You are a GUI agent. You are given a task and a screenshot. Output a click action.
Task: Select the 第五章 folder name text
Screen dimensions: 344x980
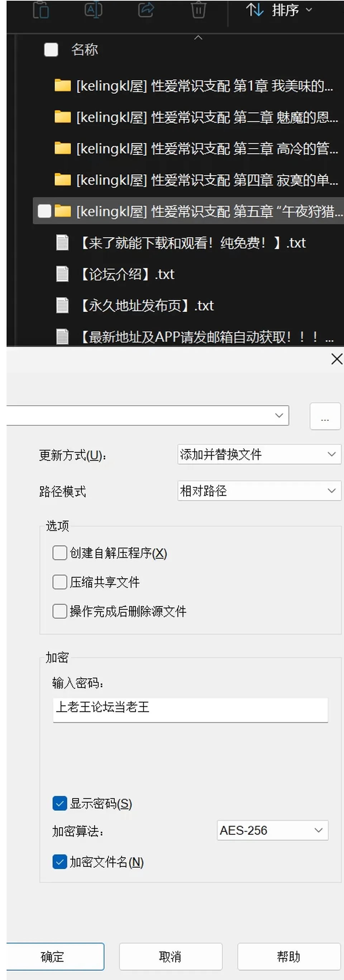210,211
